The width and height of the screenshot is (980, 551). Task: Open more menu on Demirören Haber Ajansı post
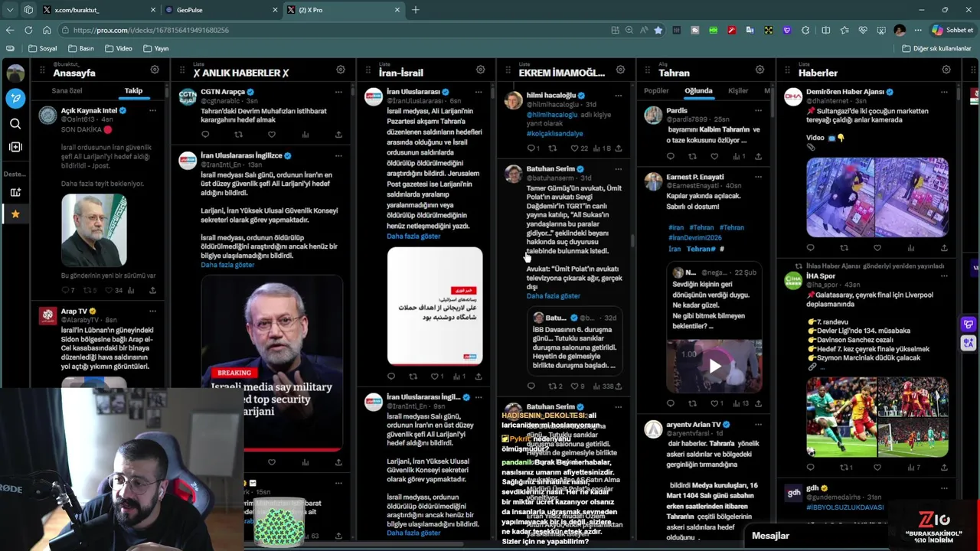944,92
